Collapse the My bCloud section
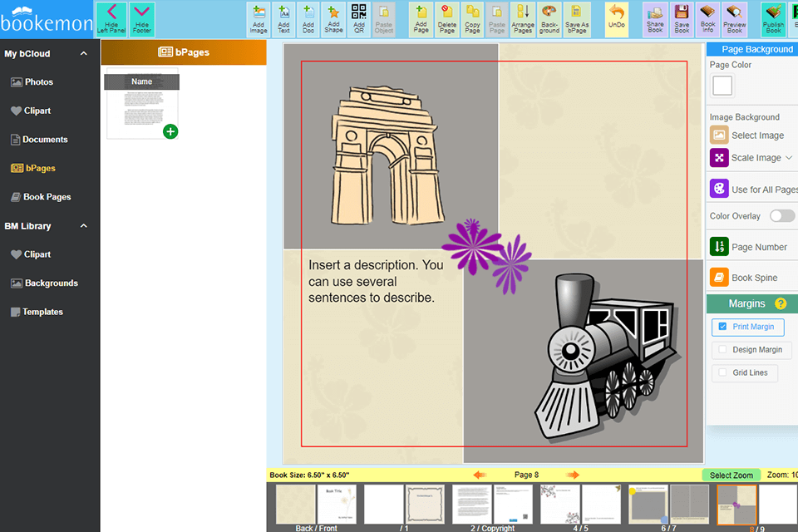The width and height of the screenshot is (798, 532). [83, 54]
